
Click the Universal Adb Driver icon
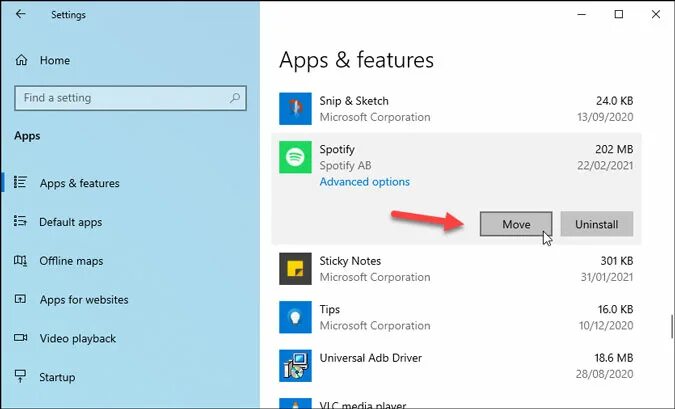[295, 366]
